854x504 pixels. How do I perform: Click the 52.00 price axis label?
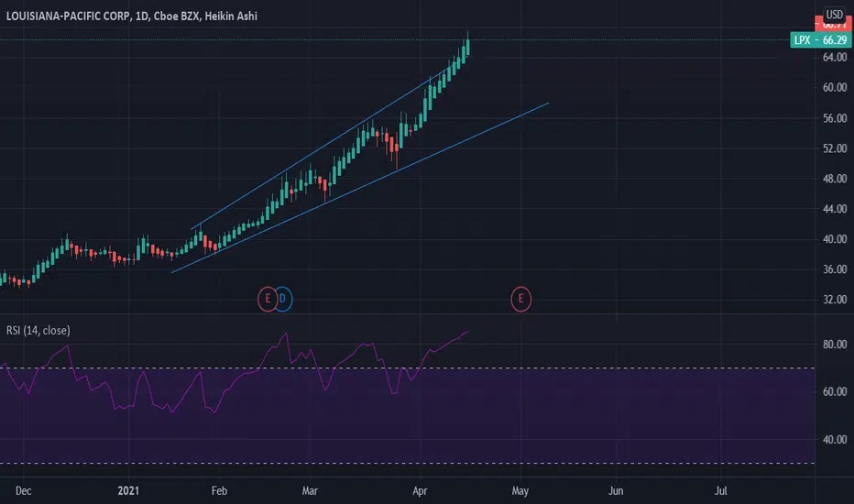click(x=835, y=148)
